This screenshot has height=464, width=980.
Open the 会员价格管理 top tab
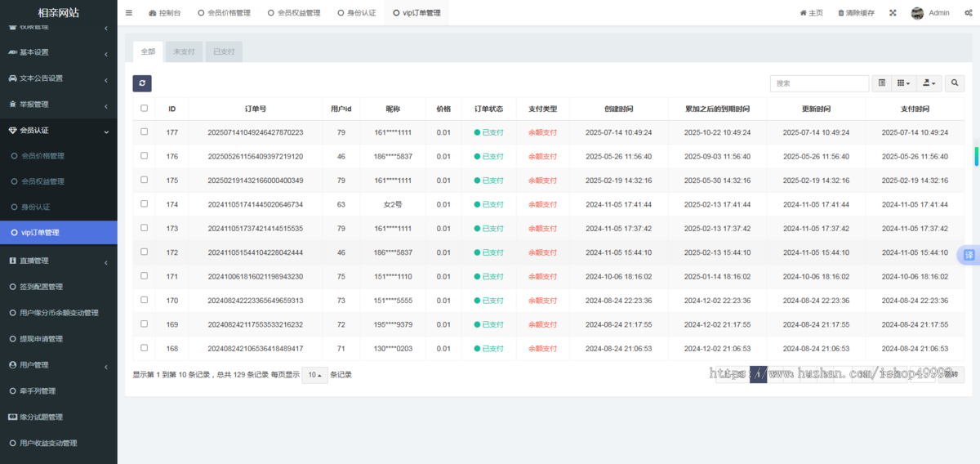[x=223, y=13]
